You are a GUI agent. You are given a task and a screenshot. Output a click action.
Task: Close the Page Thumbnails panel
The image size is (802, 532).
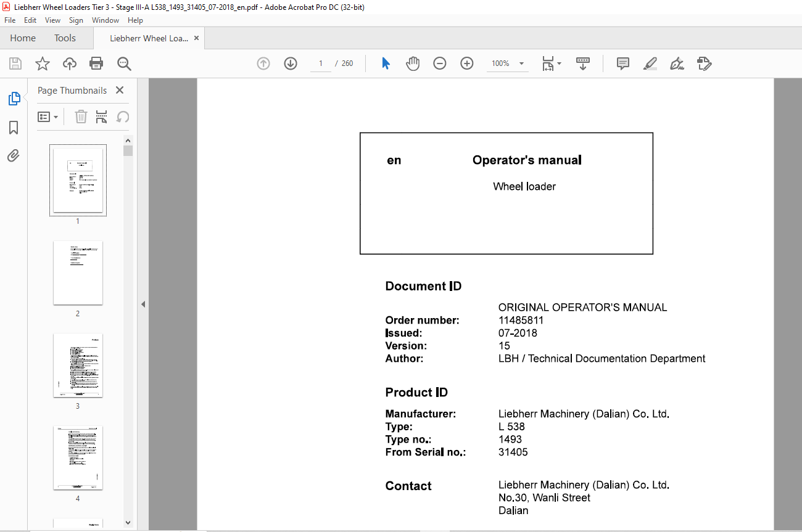120,90
